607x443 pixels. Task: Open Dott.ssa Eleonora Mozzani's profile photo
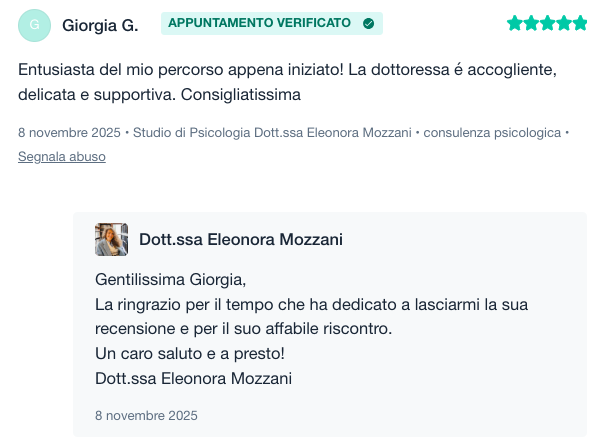[111, 240]
